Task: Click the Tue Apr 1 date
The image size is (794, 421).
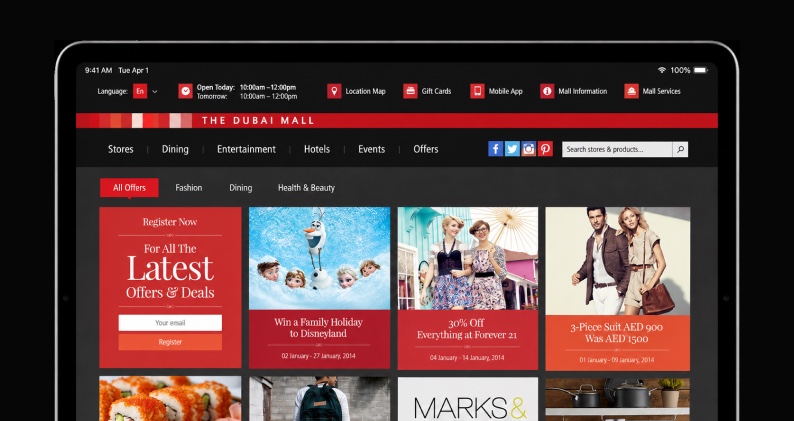Action: [134, 70]
